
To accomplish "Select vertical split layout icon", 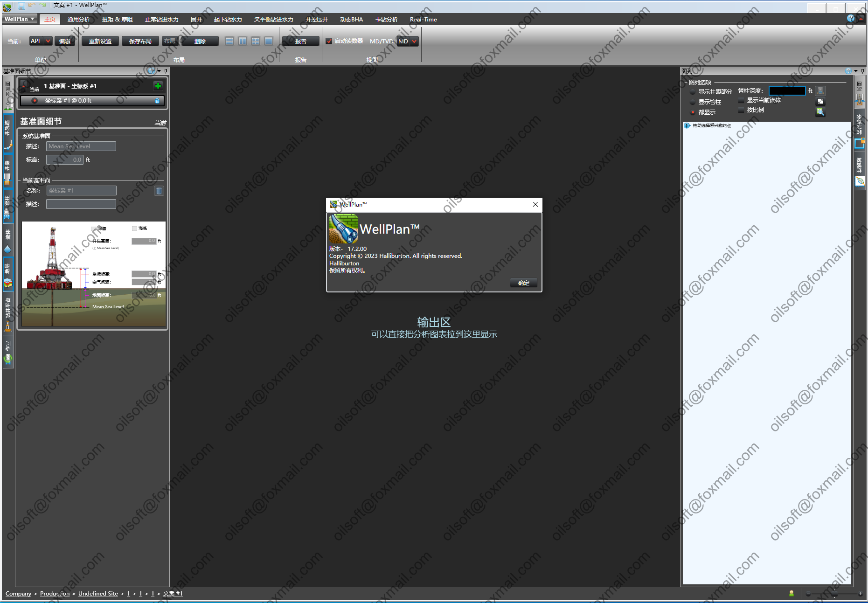I will tap(243, 41).
